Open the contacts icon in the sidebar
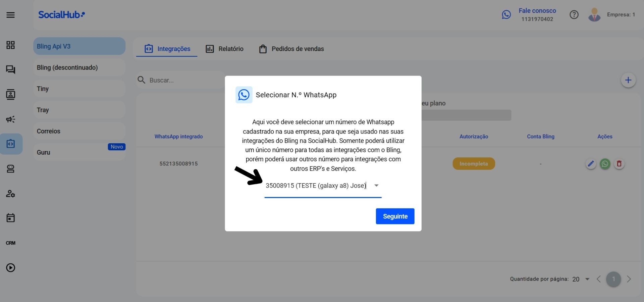644x302 pixels. 11,95
